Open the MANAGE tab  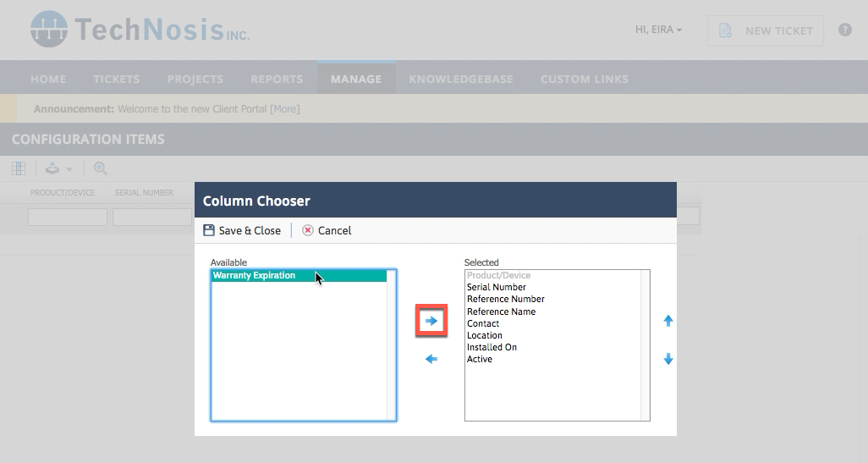tap(356, 79)
